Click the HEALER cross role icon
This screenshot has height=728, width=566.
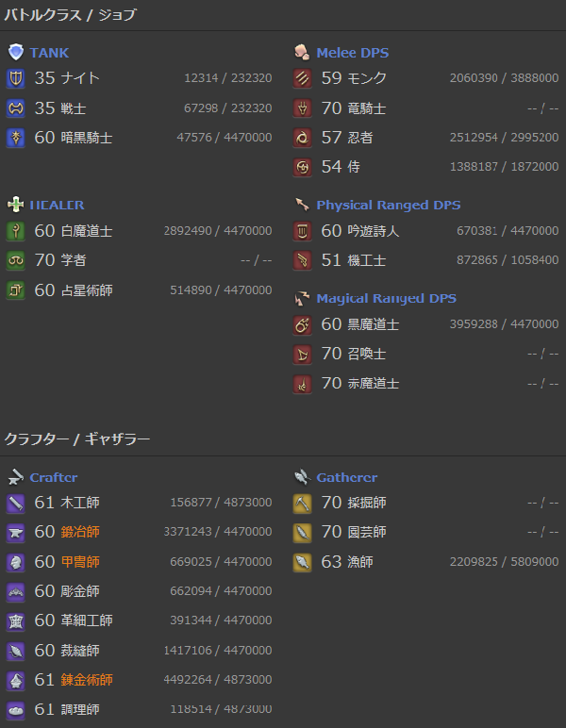coord(16,205)
